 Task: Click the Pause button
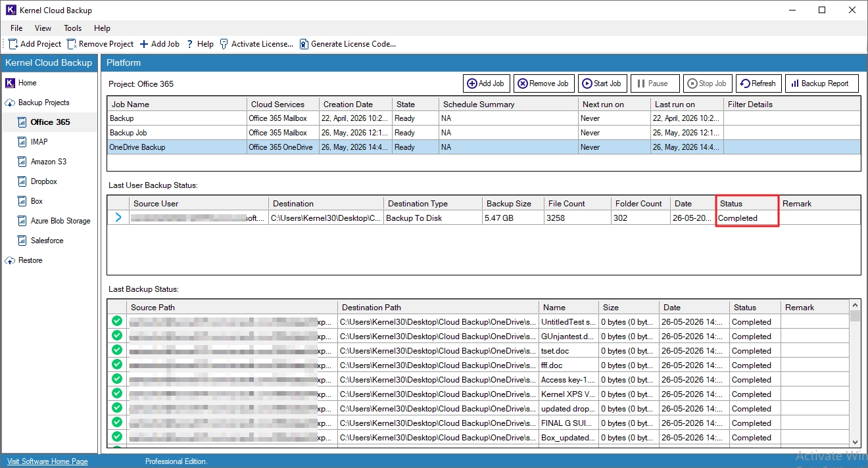pyautogui.click(x=655, y=83)
